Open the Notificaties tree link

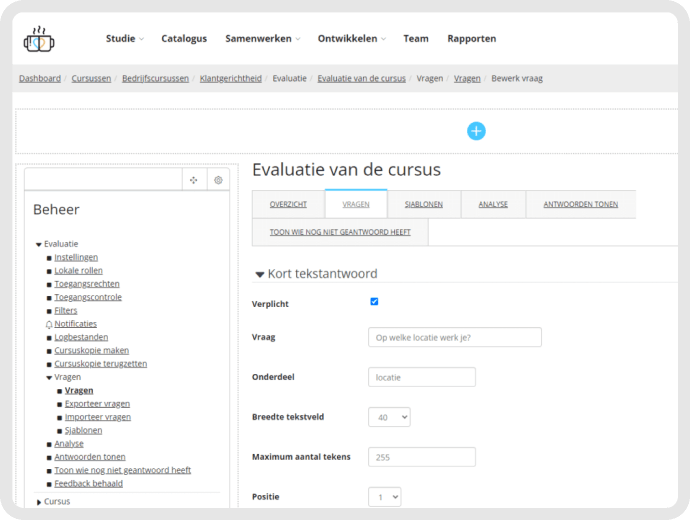pyautogui.click(x=75, y=324)
